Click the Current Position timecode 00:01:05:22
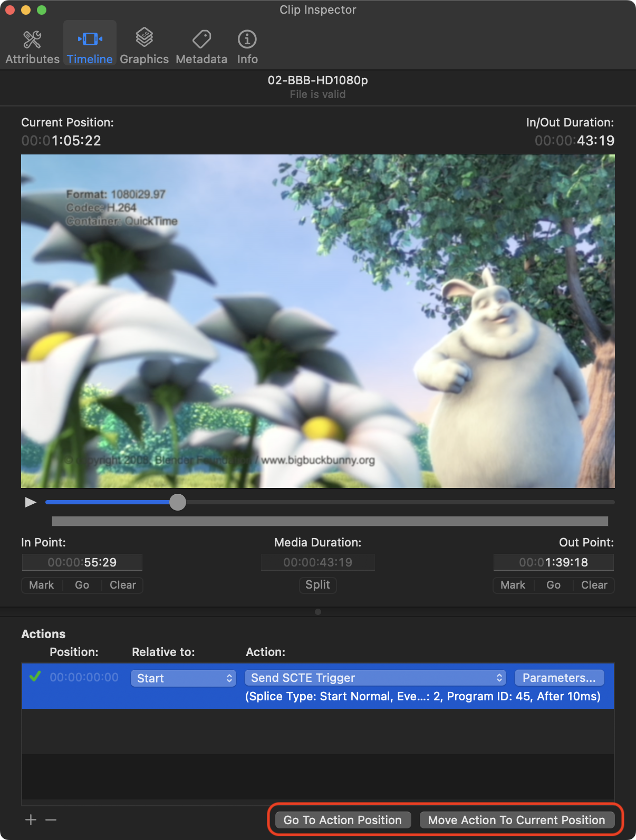The image size is (636, 840). coord(61,141)
